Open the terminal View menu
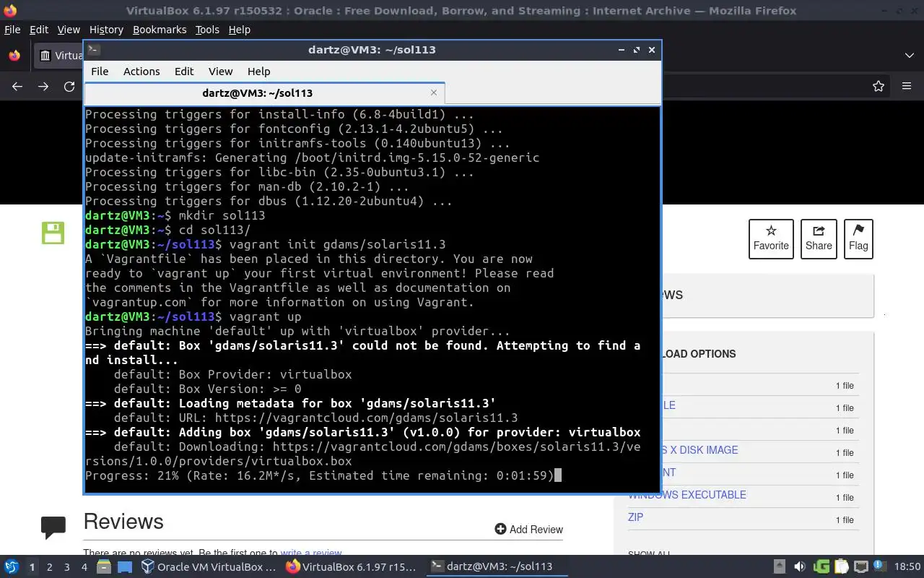Viewport: 924px width, 578px height. click(x=220, y=71)
